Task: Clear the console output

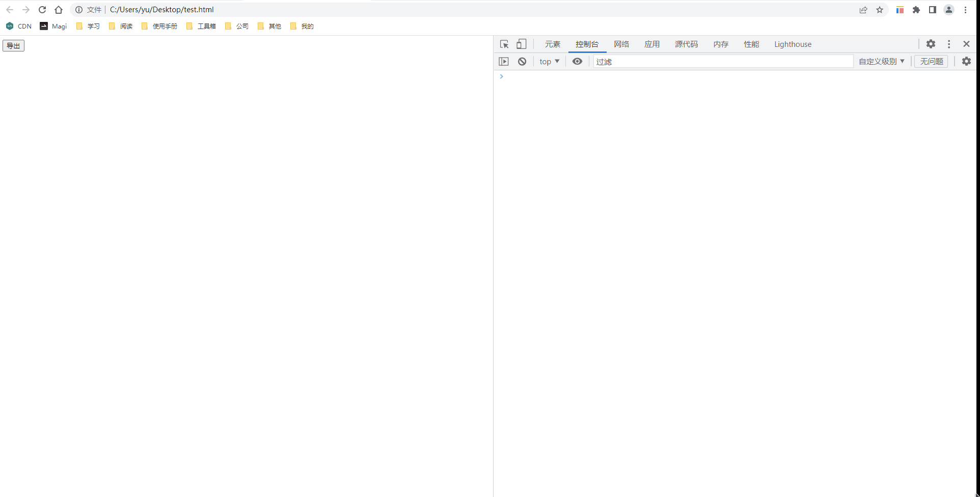Action: pos(522,61)
